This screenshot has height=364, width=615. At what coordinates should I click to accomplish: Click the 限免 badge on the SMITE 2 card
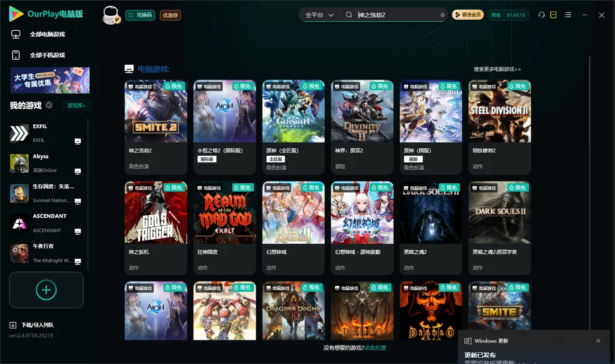pos(174,86)
